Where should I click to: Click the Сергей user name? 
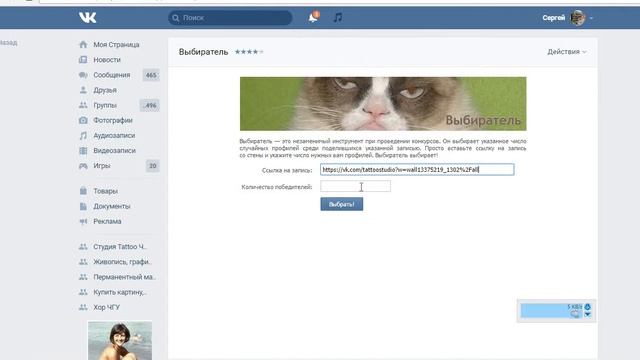553,18
